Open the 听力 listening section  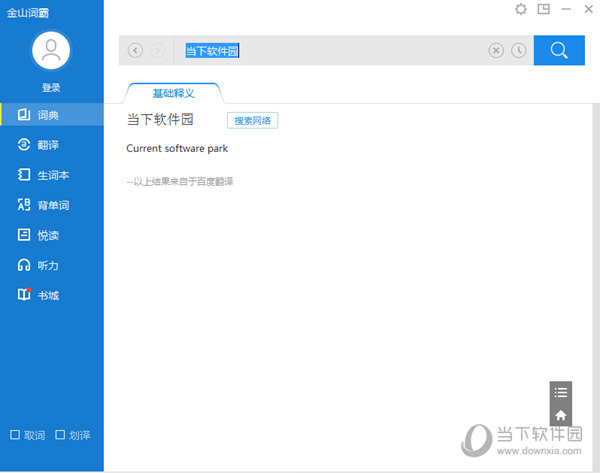coord(52,265)
